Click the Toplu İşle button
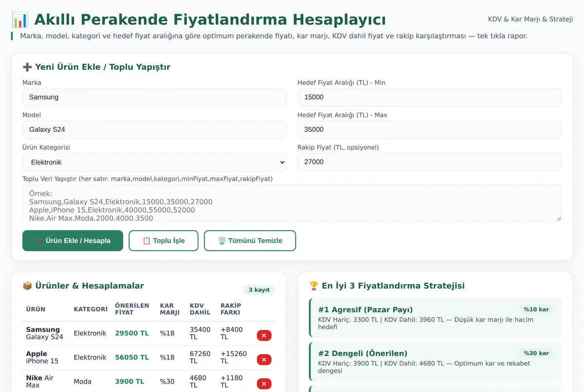The width and height of the screenshot is (584, 392). (x=164, y=241)
